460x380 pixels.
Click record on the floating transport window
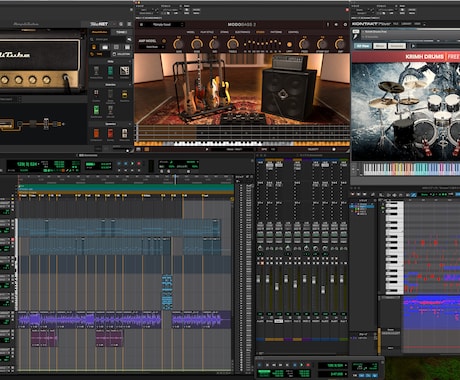coord(308,365)
